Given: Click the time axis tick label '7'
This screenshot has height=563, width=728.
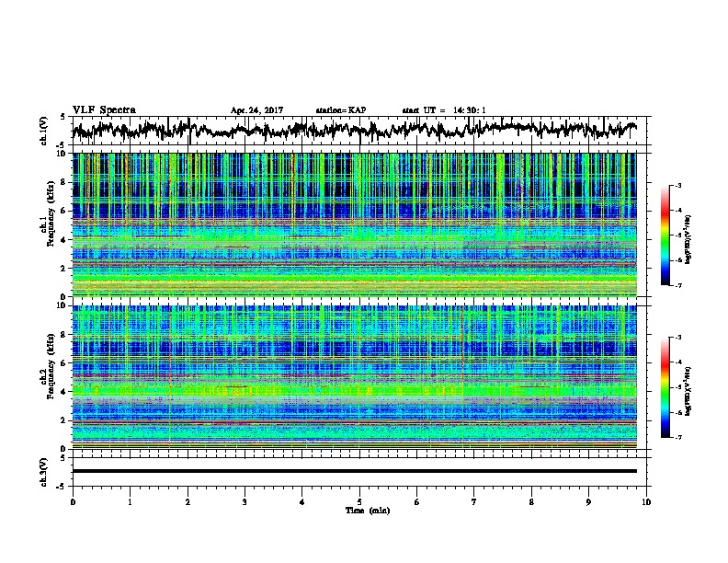Looking at the screenshot, I should [474, 502].
